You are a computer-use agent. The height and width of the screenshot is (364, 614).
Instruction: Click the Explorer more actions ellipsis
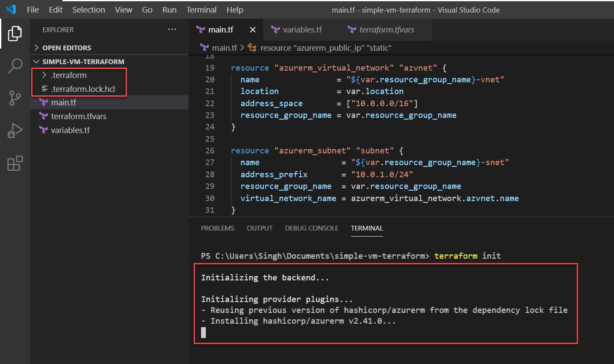[172, 29]
